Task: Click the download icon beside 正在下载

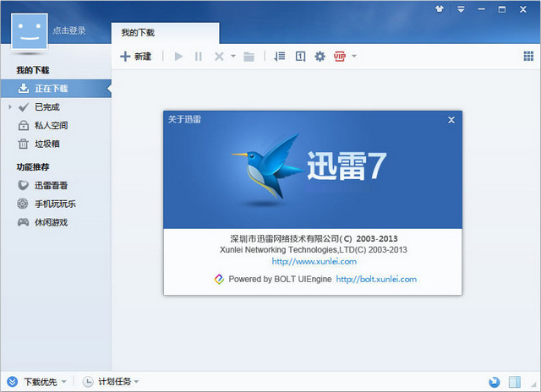Action: [23, 89]
